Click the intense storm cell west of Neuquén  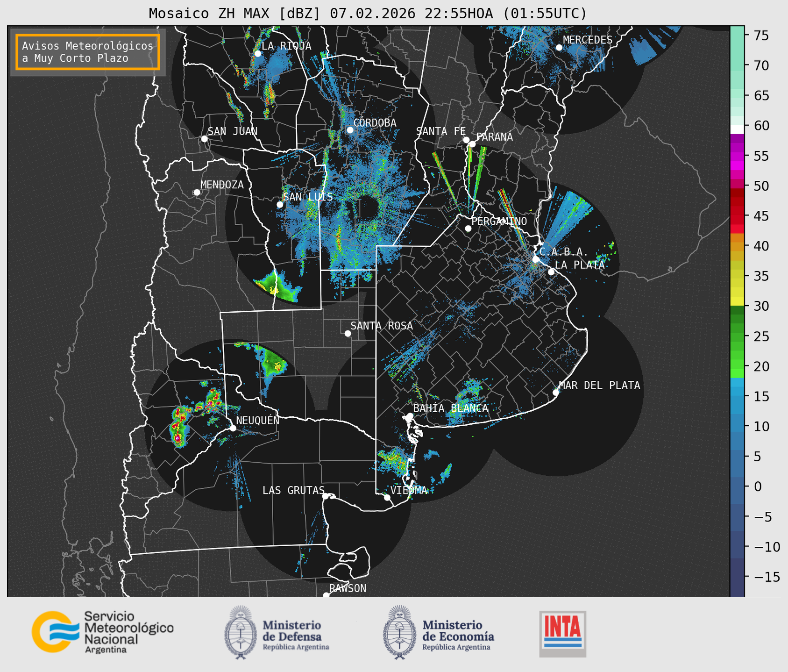click(178, 426)
